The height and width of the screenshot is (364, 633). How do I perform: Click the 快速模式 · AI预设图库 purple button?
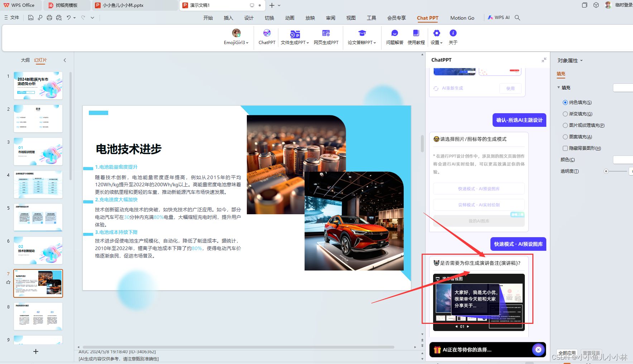click(518, 244)
